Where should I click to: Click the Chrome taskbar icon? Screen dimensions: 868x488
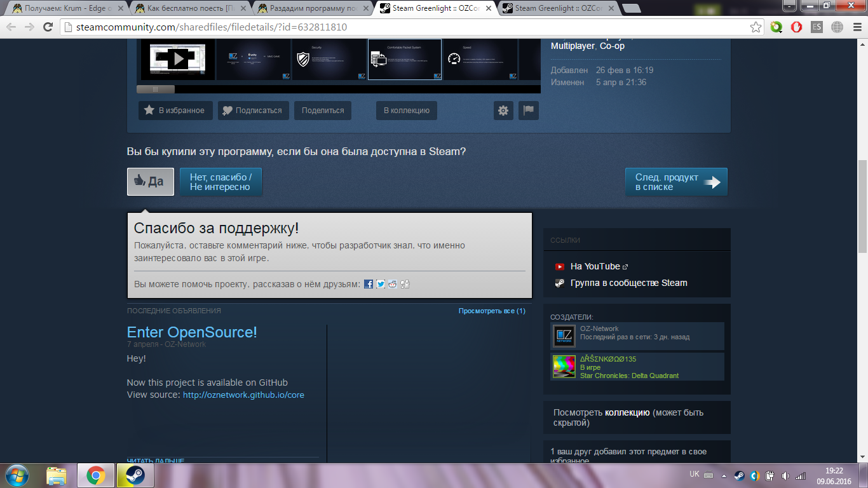coord(96,475)
